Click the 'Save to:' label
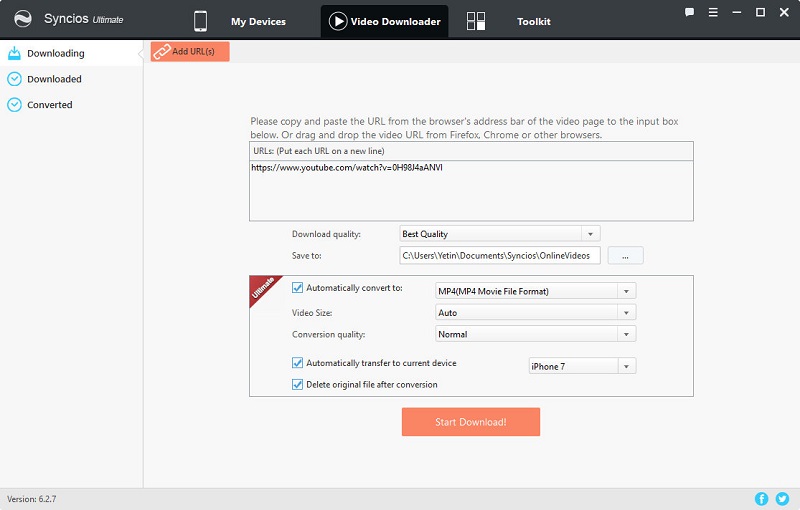Image resolution: width=800 pixels, height=510 pixels. tap(307, 256)
